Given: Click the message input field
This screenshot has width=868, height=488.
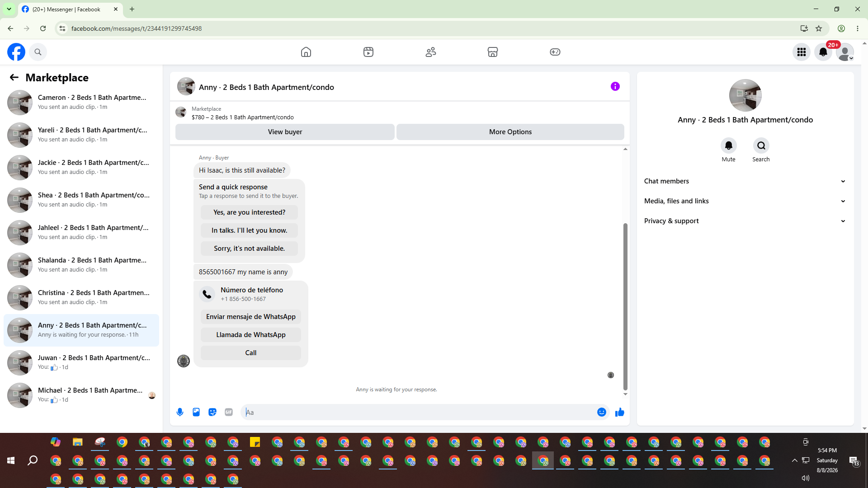Looking at the screenshot, I should pyautogui.click(x=419, y=412).
